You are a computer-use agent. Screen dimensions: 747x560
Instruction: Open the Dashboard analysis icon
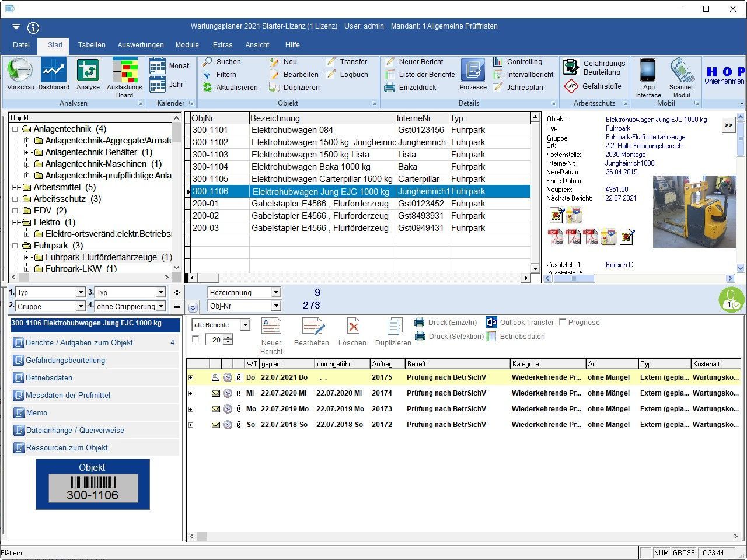tap(54, 71)
